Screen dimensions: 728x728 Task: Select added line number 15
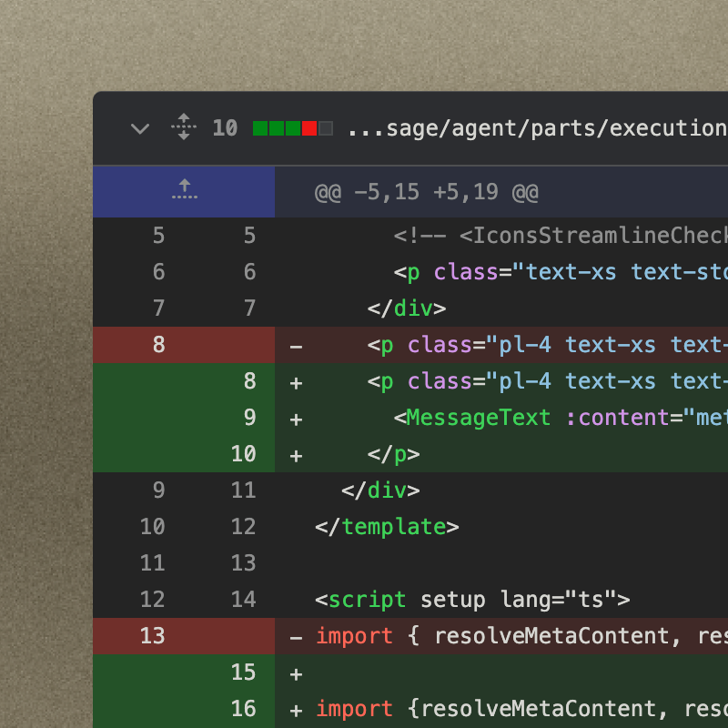tap(243, 672)
